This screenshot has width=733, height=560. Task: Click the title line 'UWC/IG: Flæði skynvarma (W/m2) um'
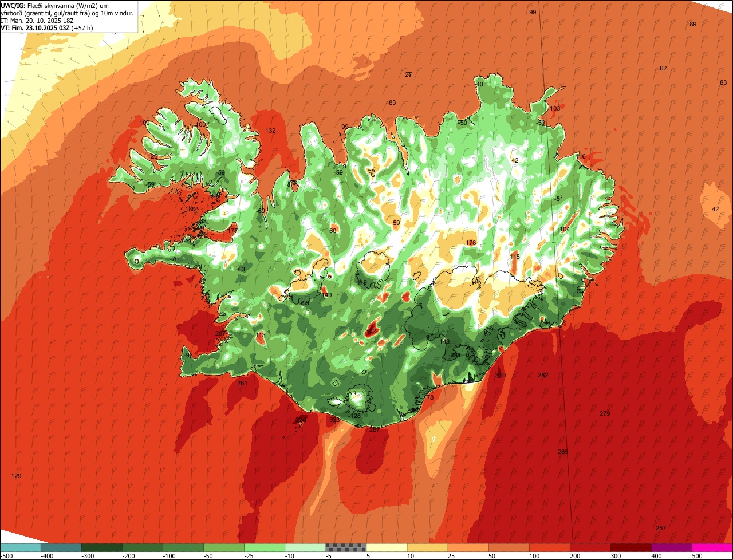pyautogui.click(x=55, y=6)
